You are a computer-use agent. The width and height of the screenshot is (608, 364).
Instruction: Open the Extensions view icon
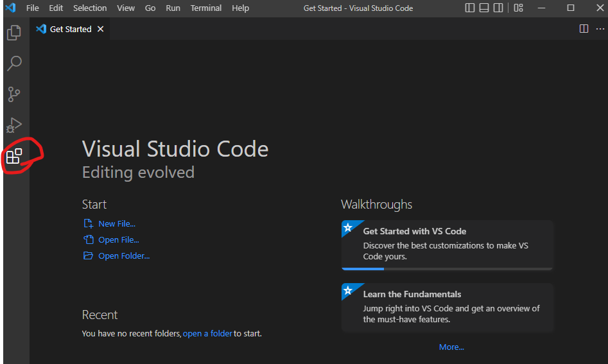(x=14, y=156)
